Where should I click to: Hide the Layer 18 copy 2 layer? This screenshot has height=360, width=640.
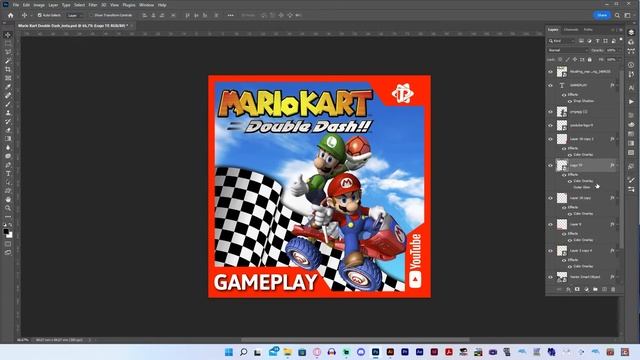(x=550, y=139)
